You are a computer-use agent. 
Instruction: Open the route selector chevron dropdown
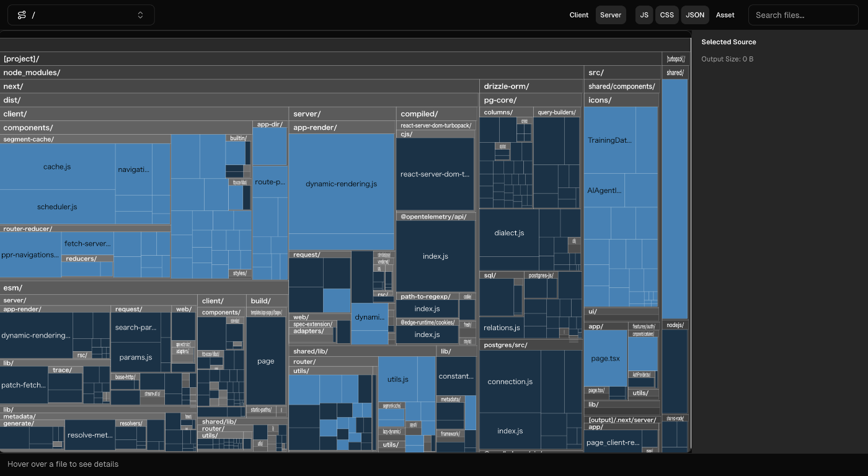click(x=141, y=15)
